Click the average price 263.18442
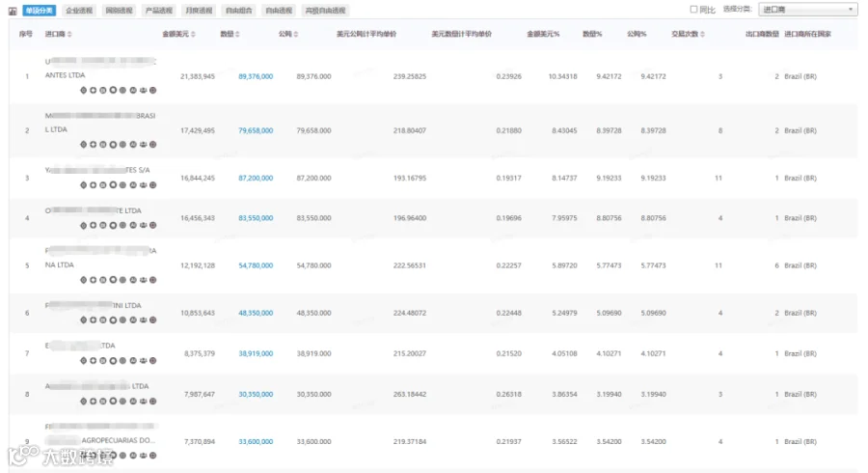The height and width of the screenshot is (473, 868). click(410, 395)
